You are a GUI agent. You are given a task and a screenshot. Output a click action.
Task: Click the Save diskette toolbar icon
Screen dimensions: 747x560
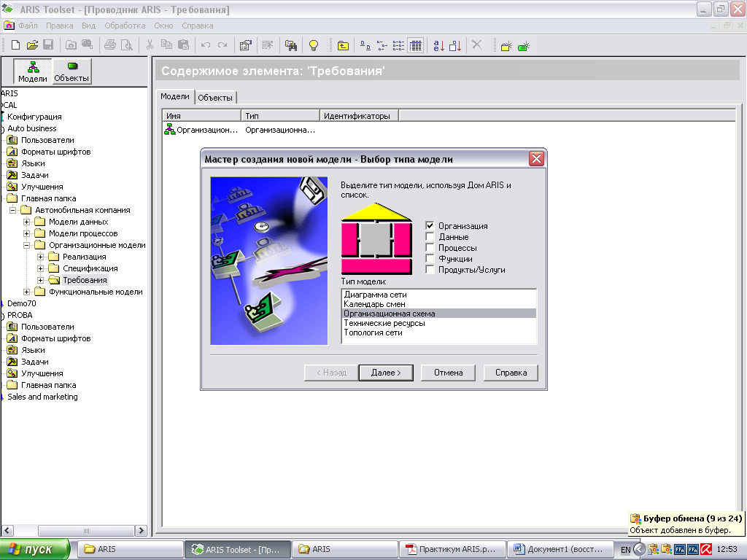[48, 45]
